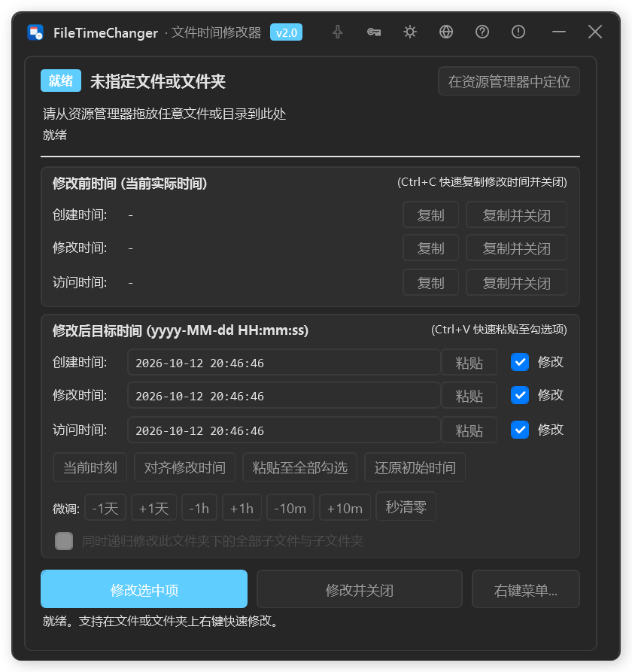Subtract one hour with -1h
Image resolution: width=632 pixels, height=672 pixels.
(x=199, y=507)
